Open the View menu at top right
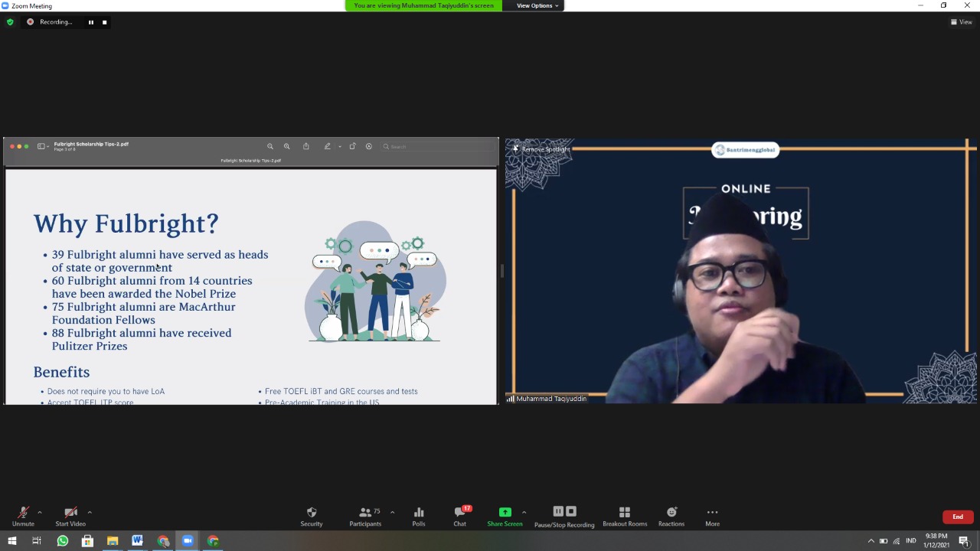 961,21
